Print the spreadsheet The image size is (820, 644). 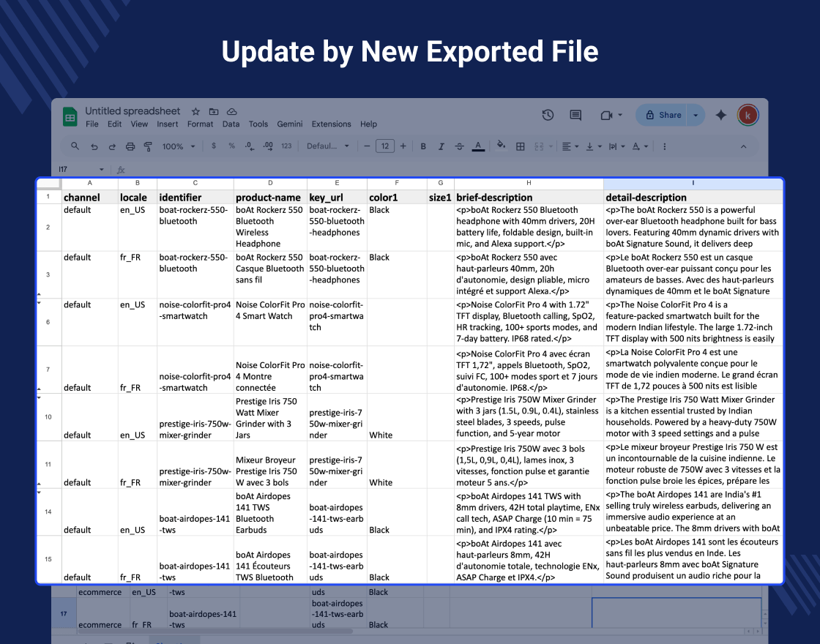tap(130, 147)
